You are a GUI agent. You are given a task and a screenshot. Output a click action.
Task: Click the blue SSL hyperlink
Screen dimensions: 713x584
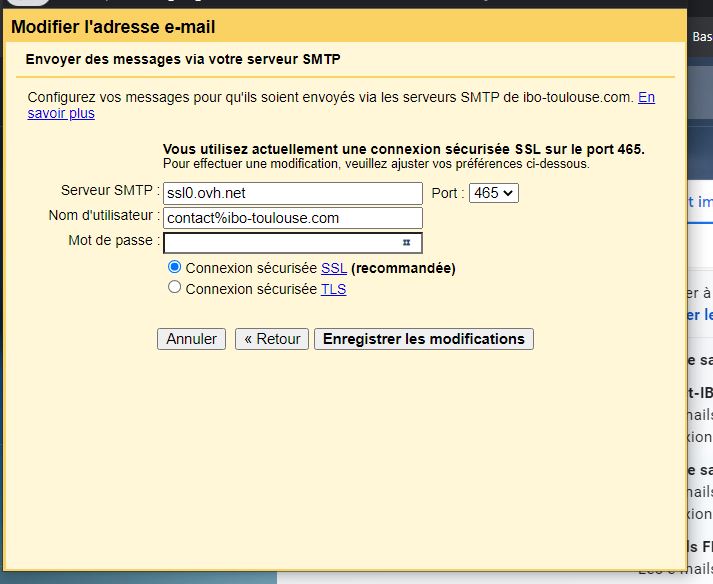[333, 268]
